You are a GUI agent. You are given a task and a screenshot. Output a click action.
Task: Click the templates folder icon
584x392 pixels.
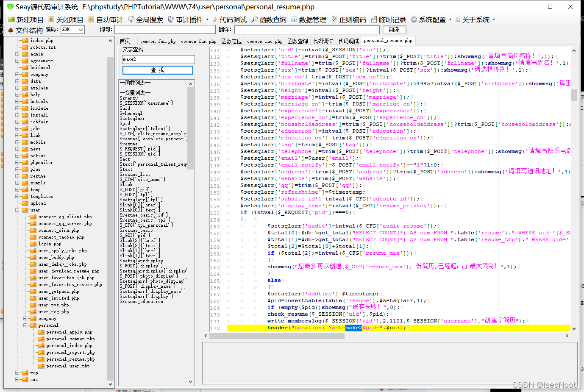pyautogui.click(x=25, y=197)
